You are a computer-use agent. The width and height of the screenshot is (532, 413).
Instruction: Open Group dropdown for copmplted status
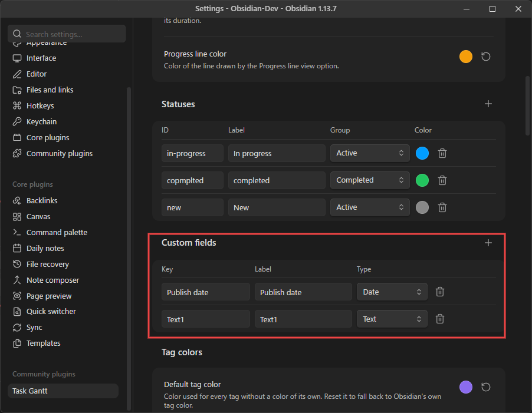pos(370,180)
